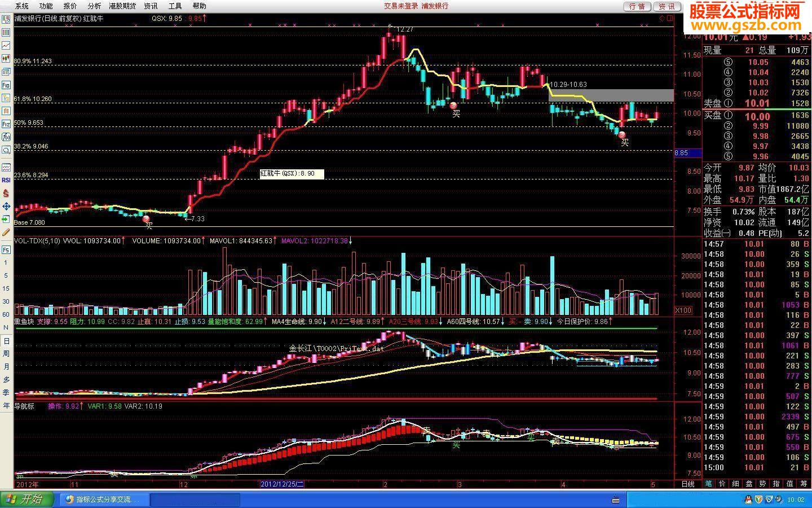This screenshot has height=508, width=812.
Task: Click the keyboard language bar icon
Action: [616, 500]
